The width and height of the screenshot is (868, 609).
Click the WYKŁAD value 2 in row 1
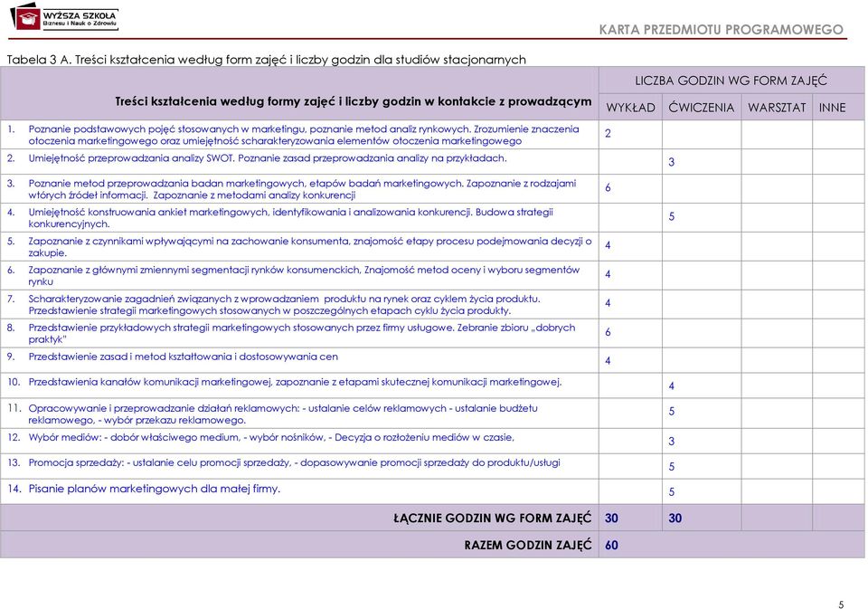click(x=608, y=134)
